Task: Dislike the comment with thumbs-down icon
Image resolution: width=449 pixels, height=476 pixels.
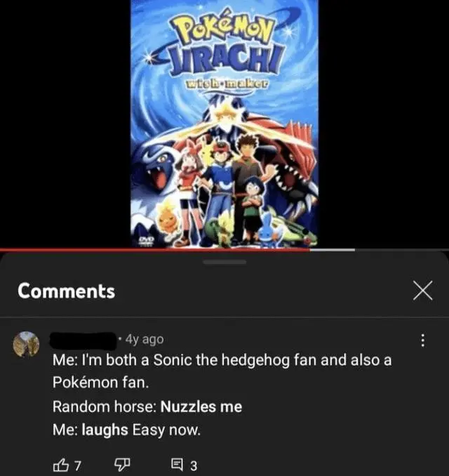Action: point(122,465)
